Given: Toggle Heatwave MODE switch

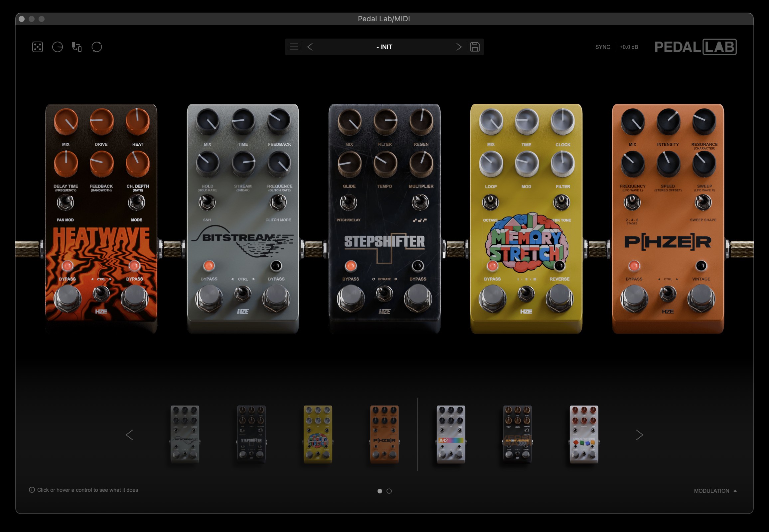Looking at the screenshot, I should coord(137,202).
